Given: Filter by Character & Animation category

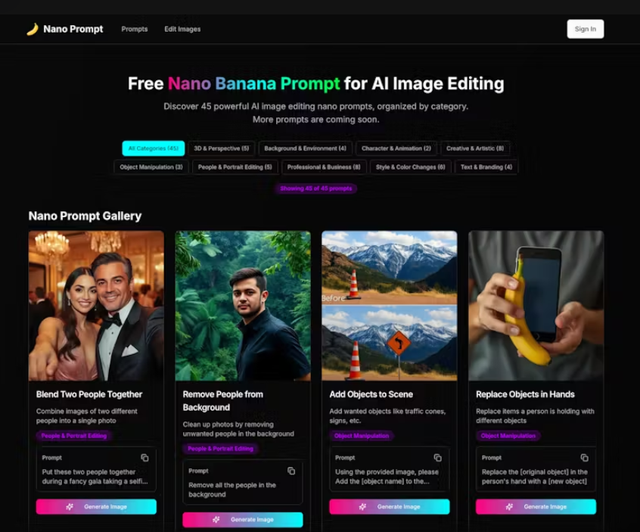Looking at the screenshot, I should [396, 148].
